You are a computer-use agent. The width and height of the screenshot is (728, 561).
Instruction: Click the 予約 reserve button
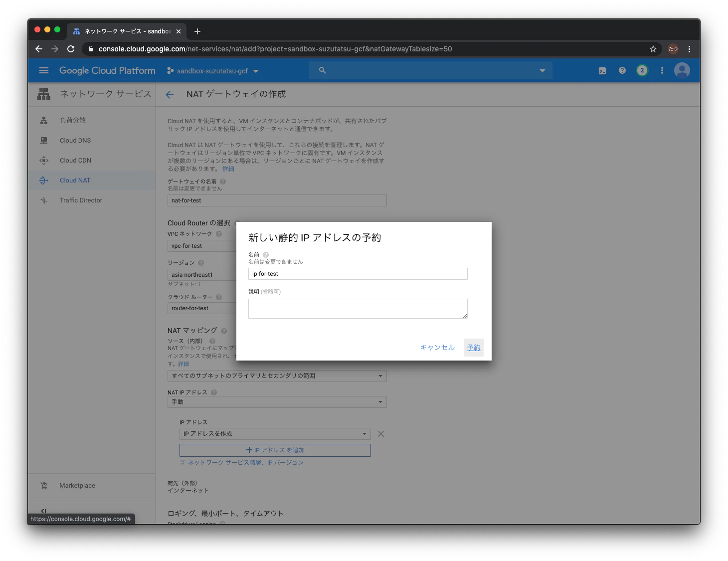474,348
